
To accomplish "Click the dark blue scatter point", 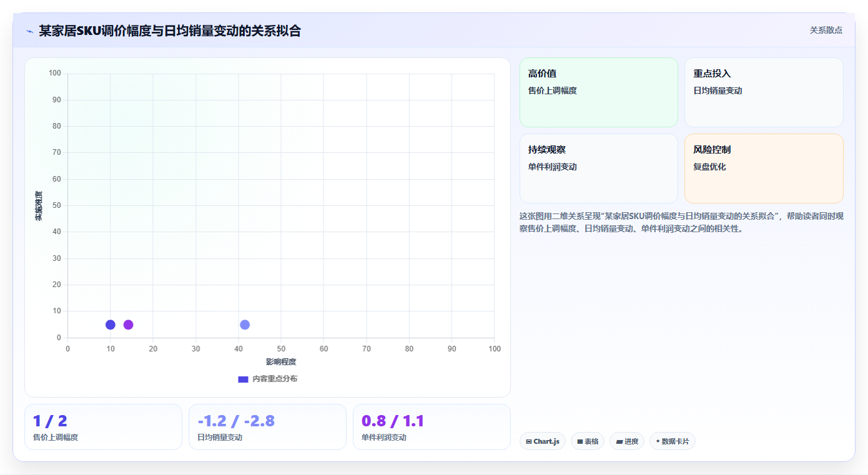I will click(x=111, y=325).
